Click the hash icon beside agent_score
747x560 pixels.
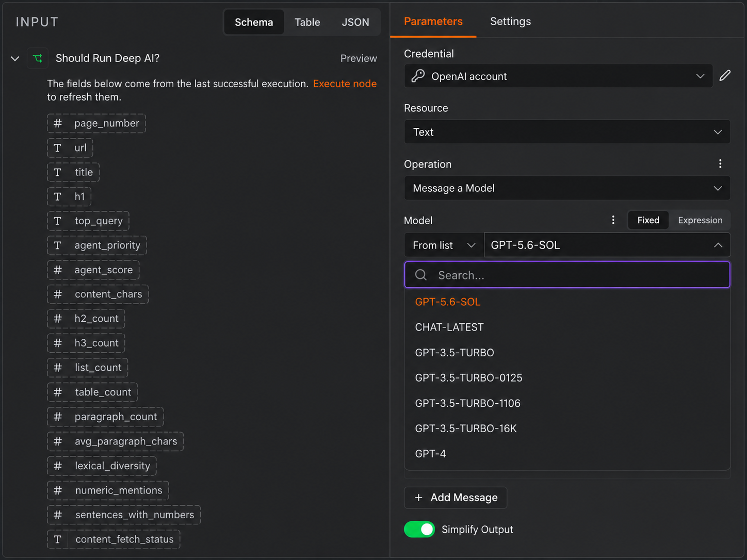[x=58, y=270]
